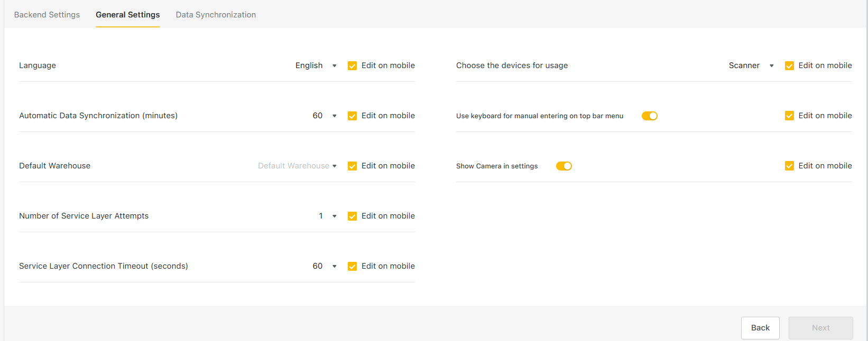Open Service Layer Connection Timeout dropdown

[325, 266]
